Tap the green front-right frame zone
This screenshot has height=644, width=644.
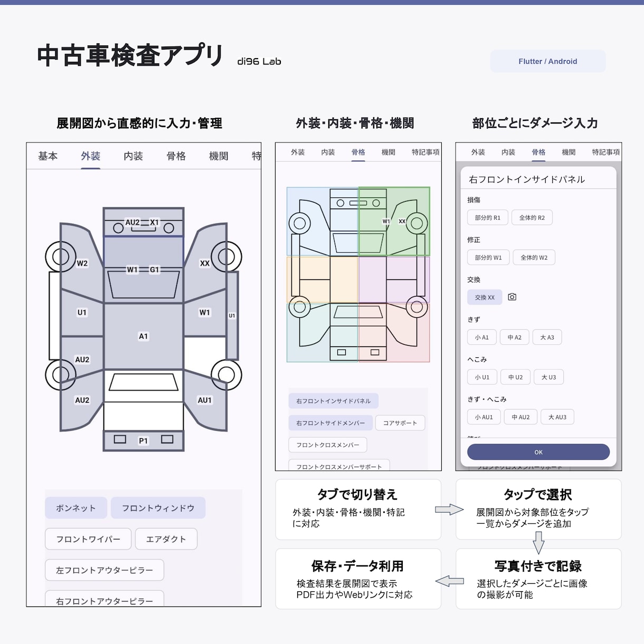tap(394, 222)
